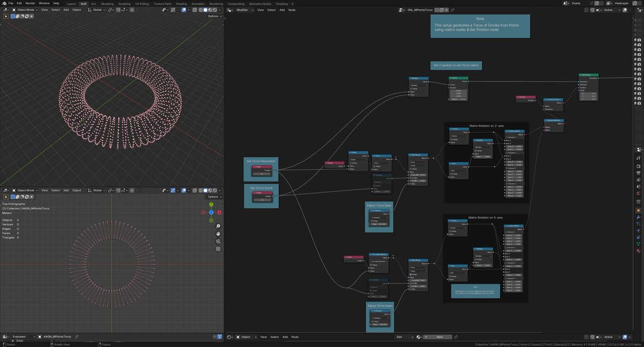
Task: Pin the node tree with pin icon
Action: (452, 10)
